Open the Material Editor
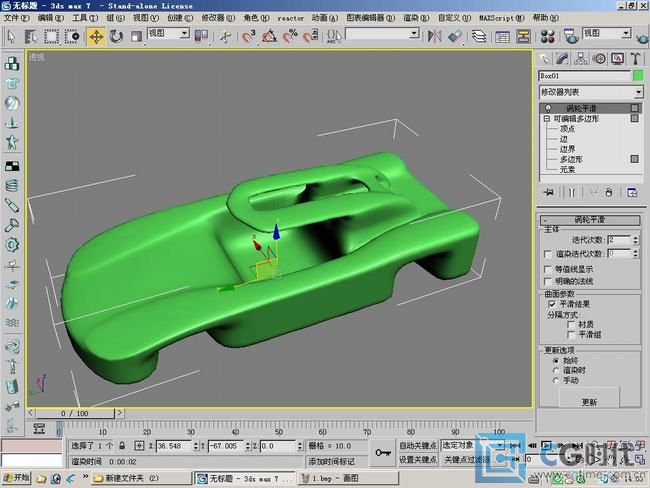The width and height of the screenshot is (650, 488). point(547,36)
